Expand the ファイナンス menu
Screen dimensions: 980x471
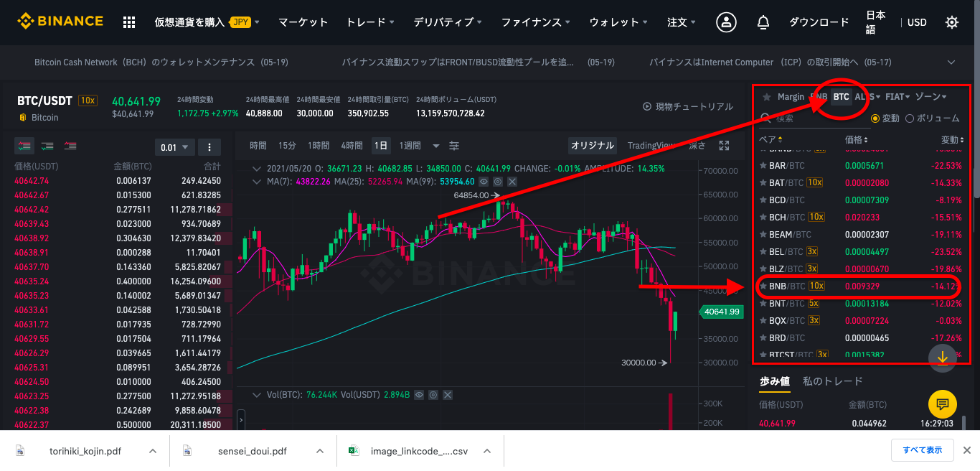[536, 22]
